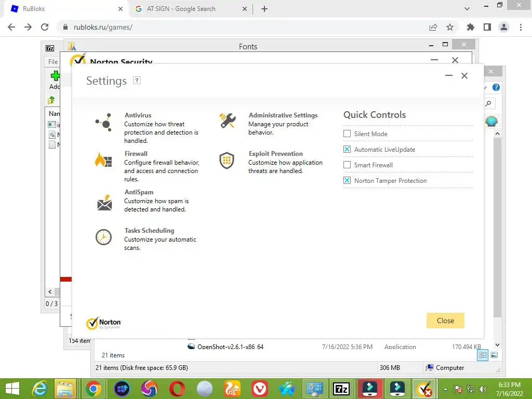Open Antivirus settings via its molecule icon
Image resolution: width=532 pixels, height=399 pixels.
104,122
